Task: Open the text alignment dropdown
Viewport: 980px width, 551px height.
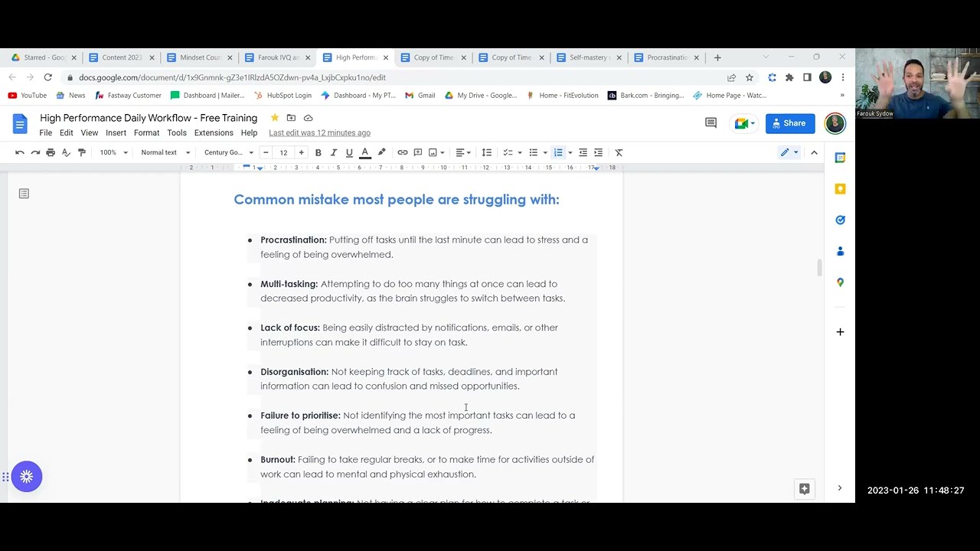Action: 465,152
